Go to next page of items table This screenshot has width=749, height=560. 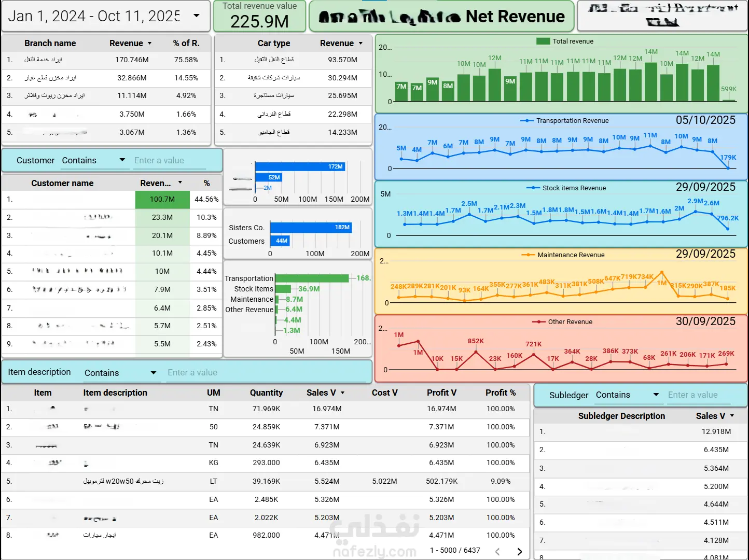(x=520, y=551)
